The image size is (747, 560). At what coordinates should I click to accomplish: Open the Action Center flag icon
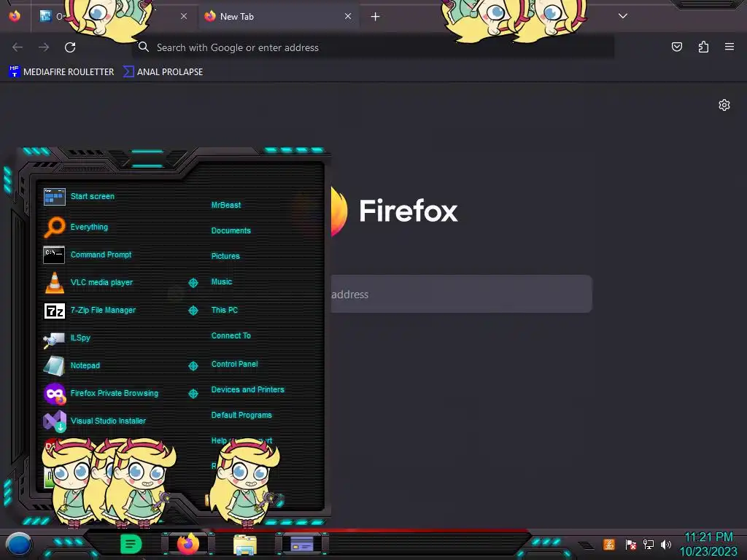[630, 544]
